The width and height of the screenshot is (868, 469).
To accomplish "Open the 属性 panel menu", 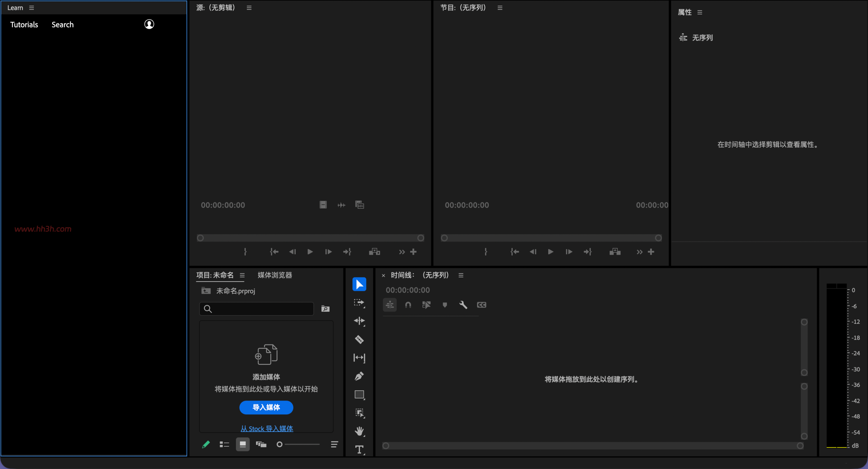I will point(700,13).
